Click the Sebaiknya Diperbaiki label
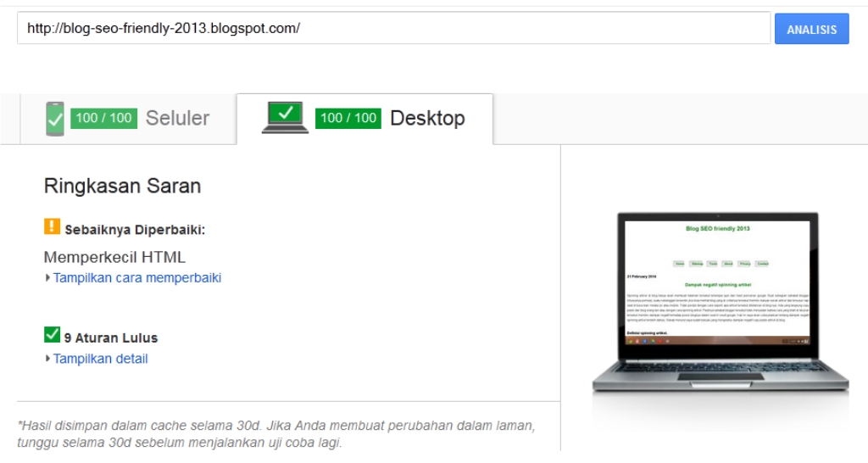The width and height of the screenshot is (868, 463). tap(135, 230)
